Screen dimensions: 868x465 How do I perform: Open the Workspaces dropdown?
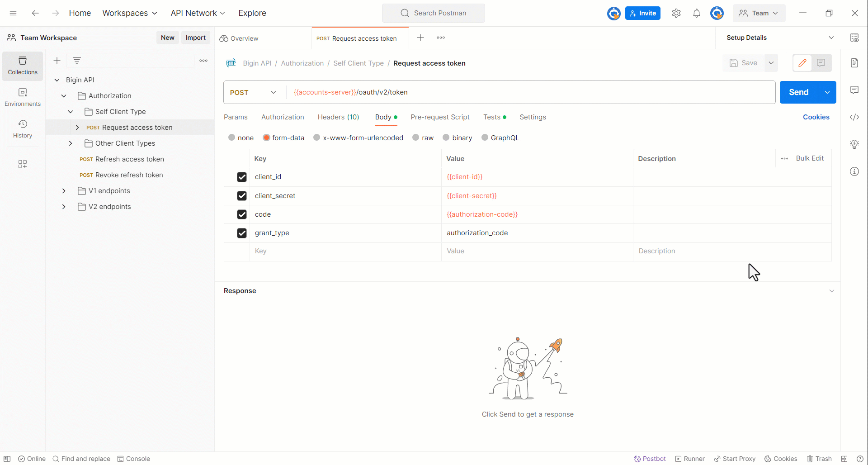(130, 13)
